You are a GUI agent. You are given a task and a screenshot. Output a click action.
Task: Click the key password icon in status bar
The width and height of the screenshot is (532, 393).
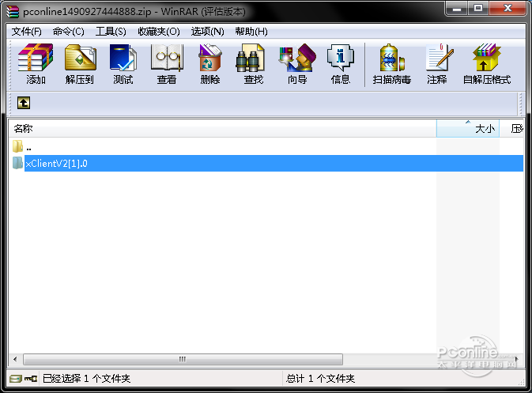[x=31, y=379]
